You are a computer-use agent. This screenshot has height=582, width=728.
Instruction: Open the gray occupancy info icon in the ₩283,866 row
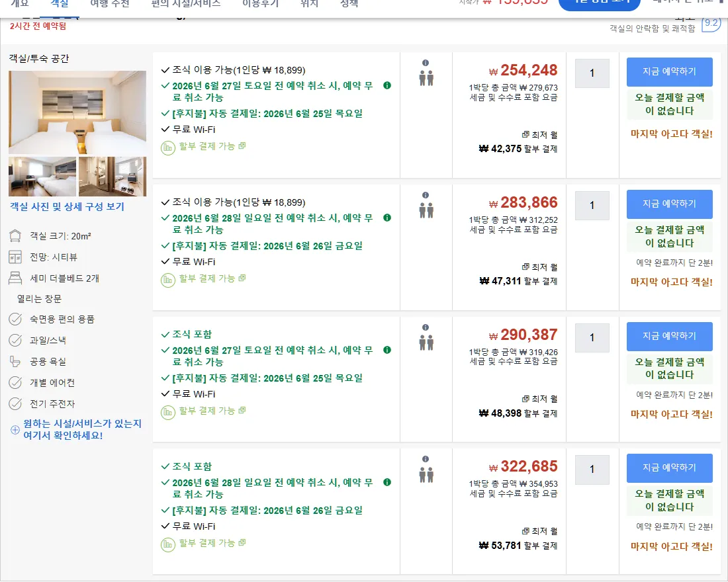click(426, 195)
